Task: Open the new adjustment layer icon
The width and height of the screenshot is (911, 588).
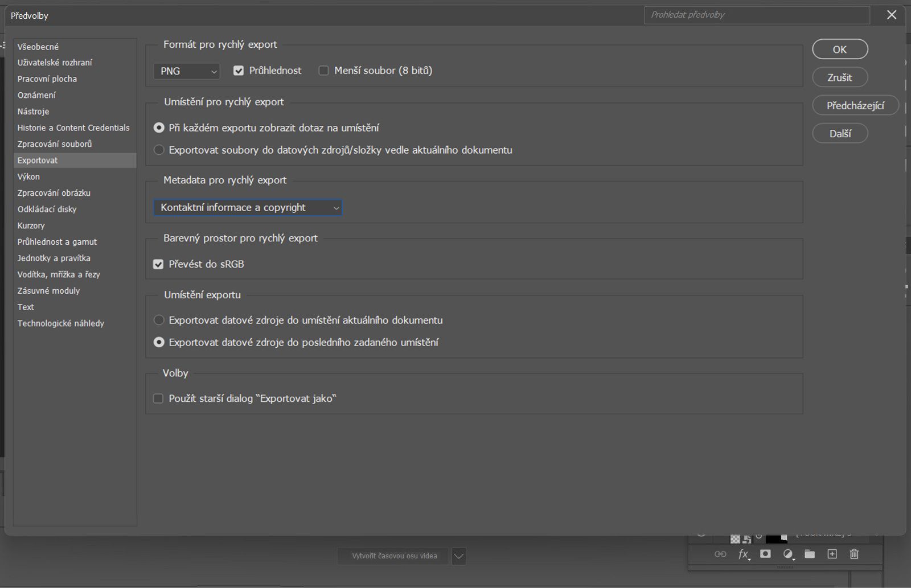Action: pos(789,554)
